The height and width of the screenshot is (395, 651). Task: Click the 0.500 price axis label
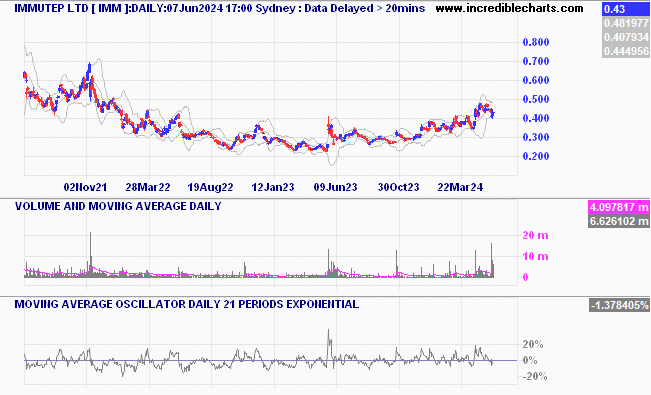pyautogui.click(x=536, y=99)
